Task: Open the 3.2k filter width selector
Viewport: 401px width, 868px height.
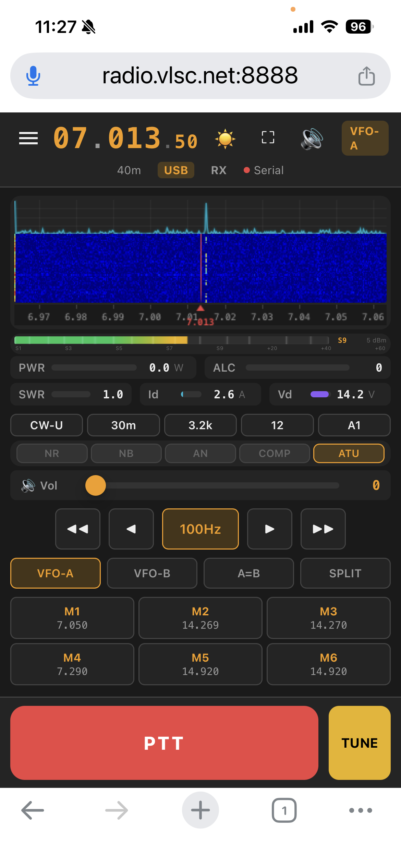Action: (x=200, y=425)
